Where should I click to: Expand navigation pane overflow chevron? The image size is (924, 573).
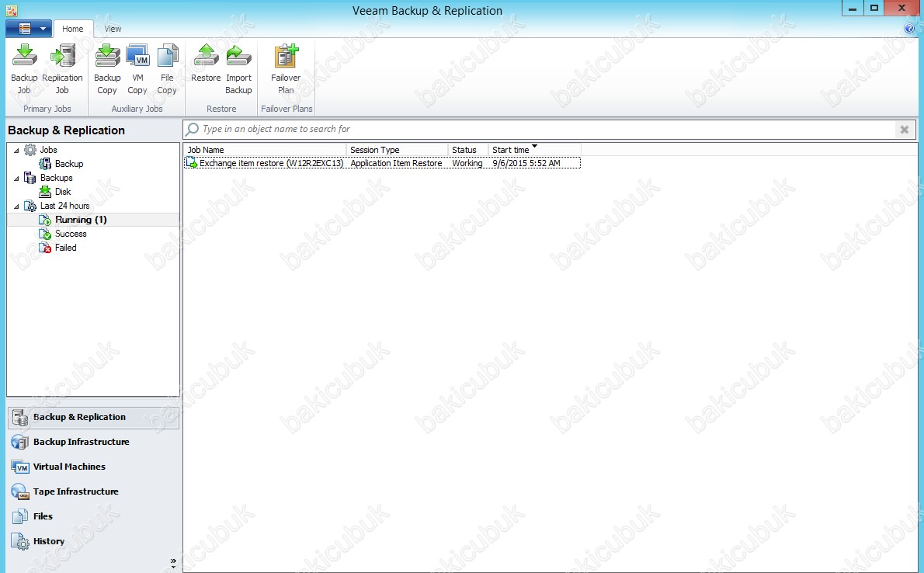click(x=173, y=564)
